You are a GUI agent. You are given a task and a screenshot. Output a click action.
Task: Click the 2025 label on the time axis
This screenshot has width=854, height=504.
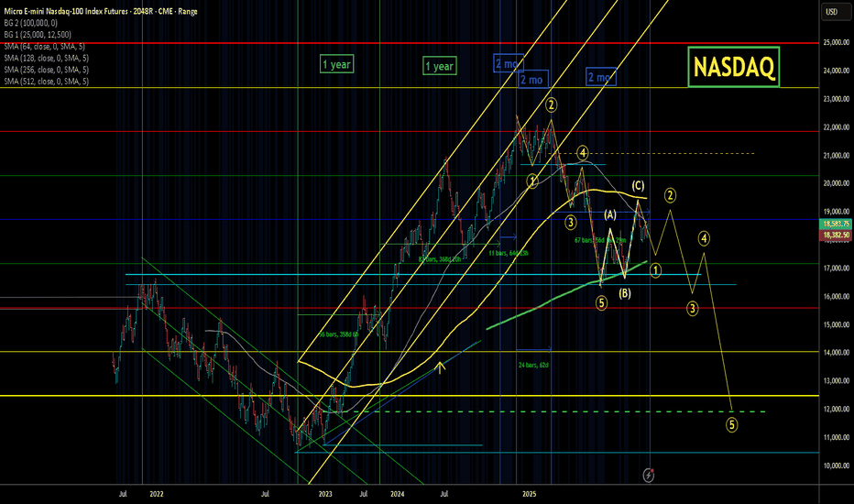pos(530,494)
